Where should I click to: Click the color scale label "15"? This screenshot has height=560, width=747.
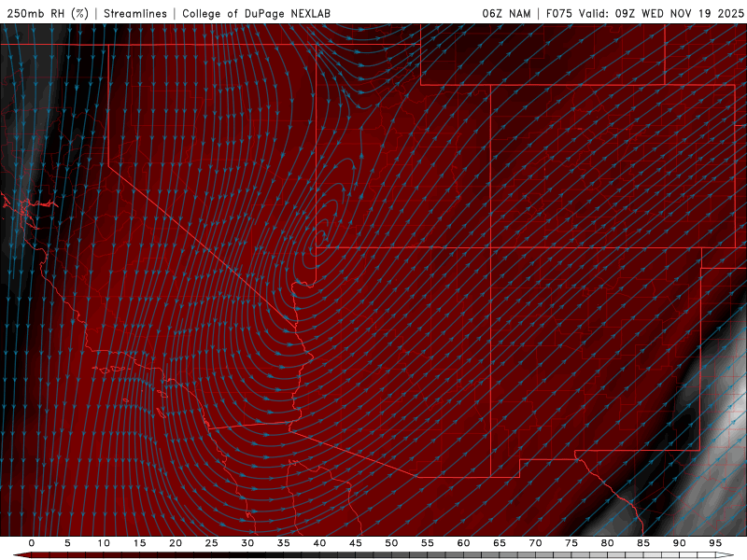[x=139, y=543]
